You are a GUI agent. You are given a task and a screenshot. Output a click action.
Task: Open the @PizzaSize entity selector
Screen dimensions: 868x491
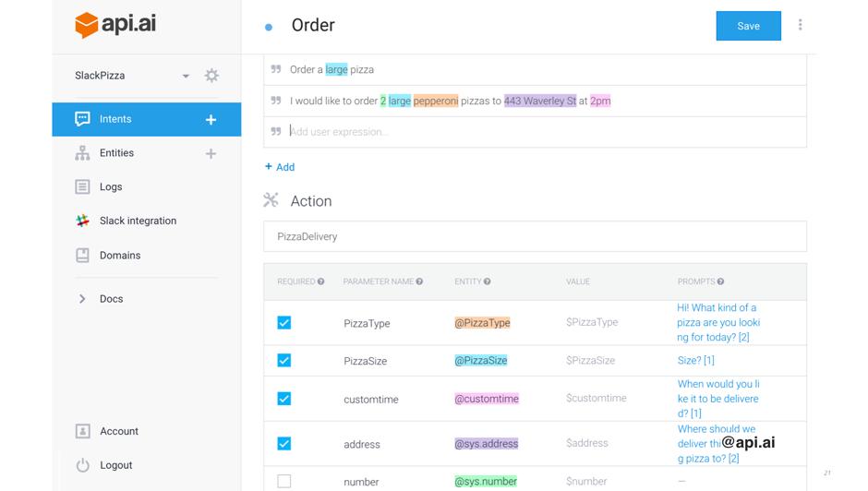480,361
